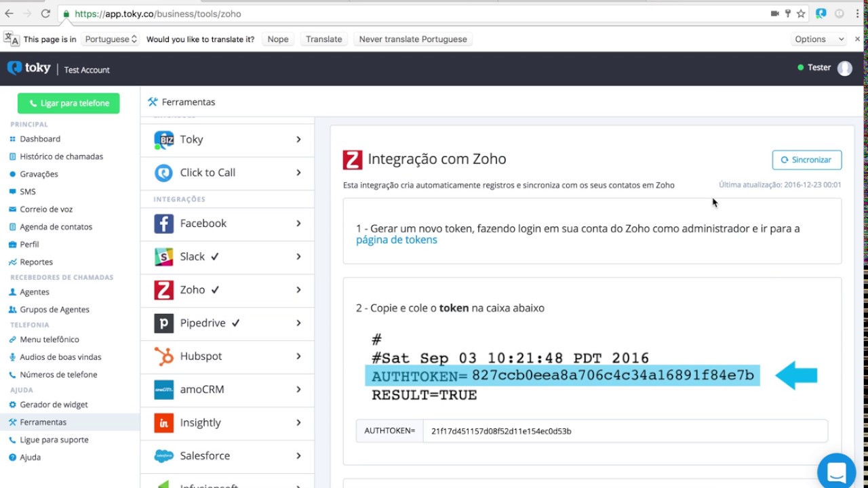Expand Facebook integration chevron
The width and height of the screenshot is (868, 488).
click(x=298, y=224)
